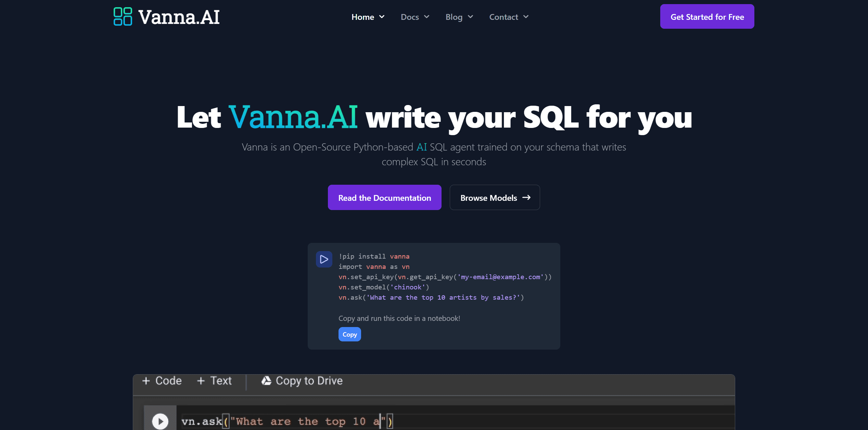Click the AI link in the subtitle
Viewport: 868px width, 430px height.
click(x=422, y=147)
